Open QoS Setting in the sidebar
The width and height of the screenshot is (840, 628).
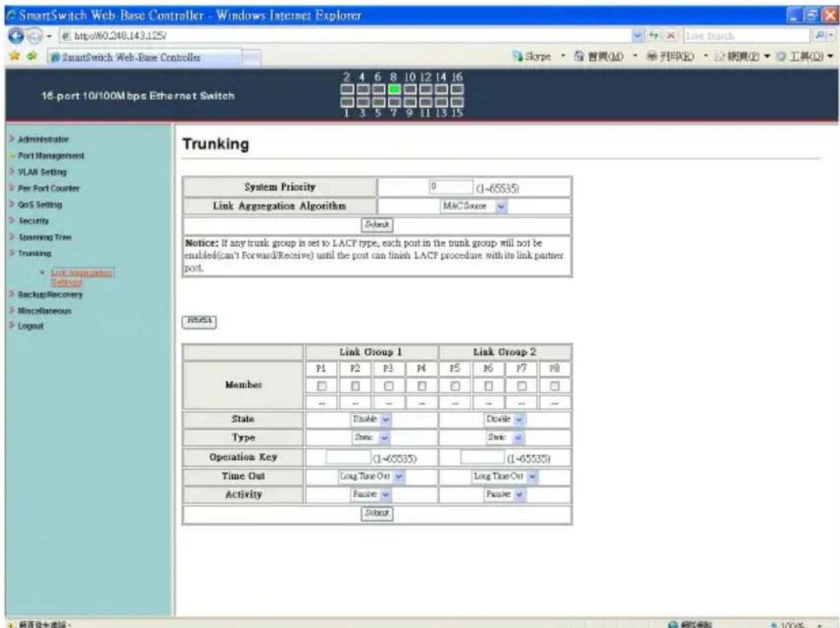coord(40,204)
